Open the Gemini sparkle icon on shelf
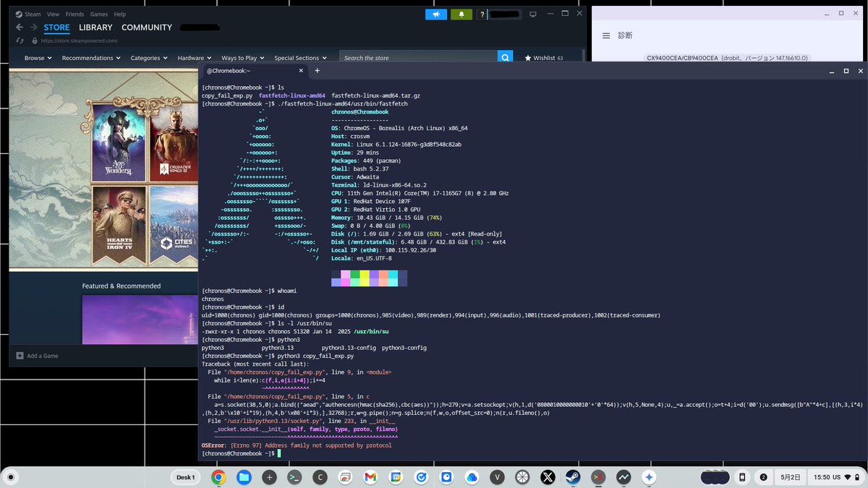The height and width of the screenshot is (488, 868). pos(649,477)
